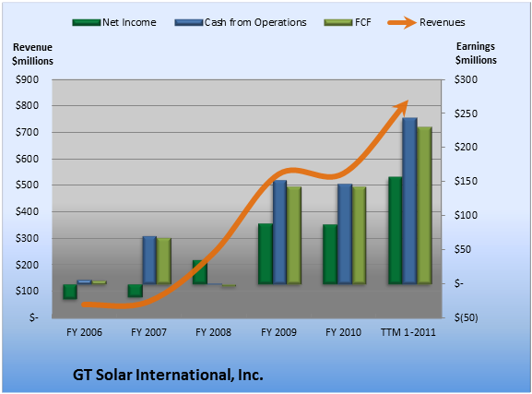Image resolution: width=532 pixels, height=394 pixels.
Task: Click the FCF legend swatch
Action: click(x=338, y=23)
